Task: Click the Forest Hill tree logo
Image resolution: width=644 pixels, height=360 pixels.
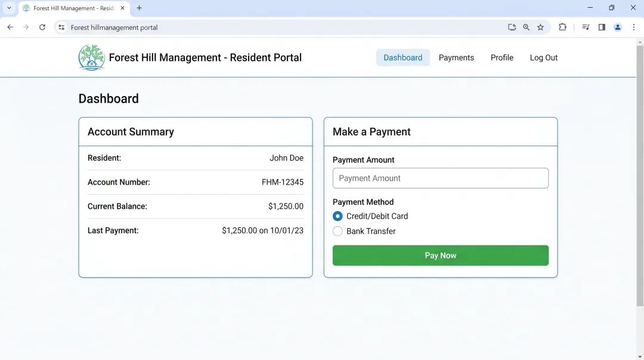Action: click(x=92, y=57)
